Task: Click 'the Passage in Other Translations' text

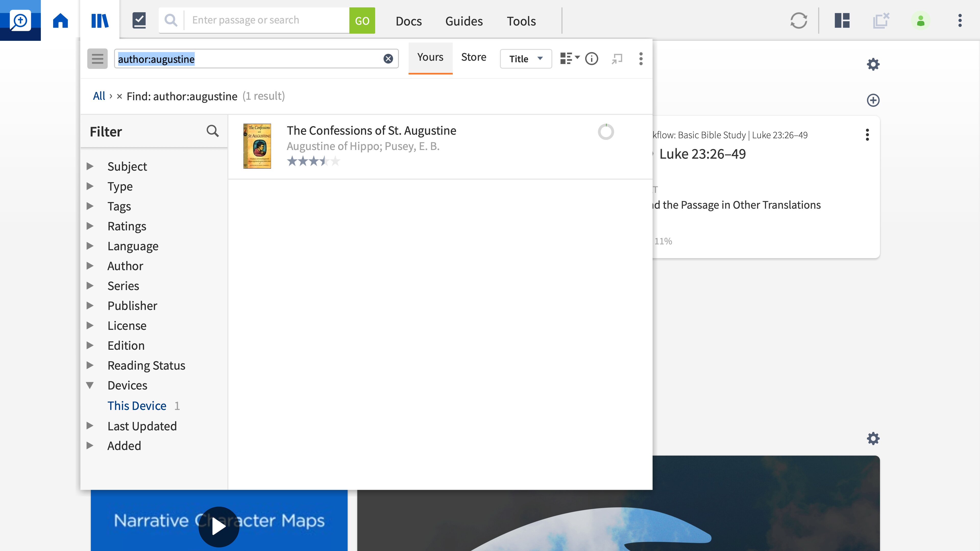Action: (741, 205)
